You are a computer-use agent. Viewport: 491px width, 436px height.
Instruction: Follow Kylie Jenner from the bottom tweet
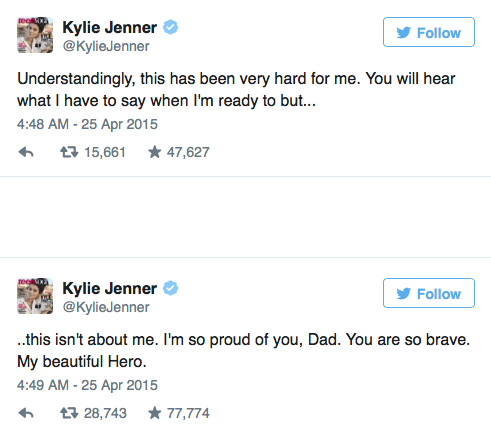429,293
